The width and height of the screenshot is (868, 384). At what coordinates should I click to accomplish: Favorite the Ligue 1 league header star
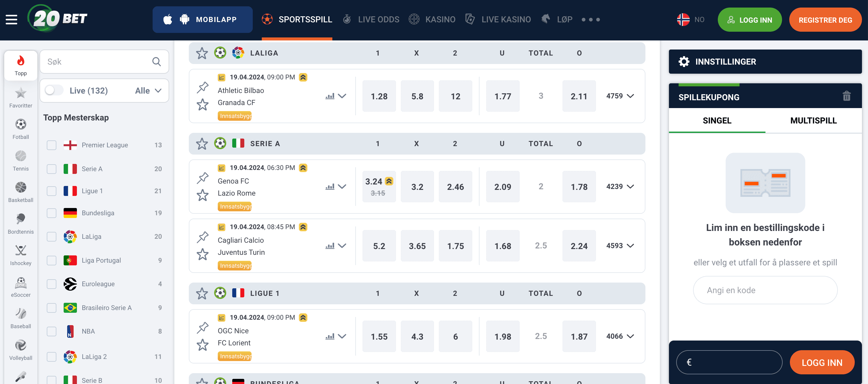click(x=202, y=293)
